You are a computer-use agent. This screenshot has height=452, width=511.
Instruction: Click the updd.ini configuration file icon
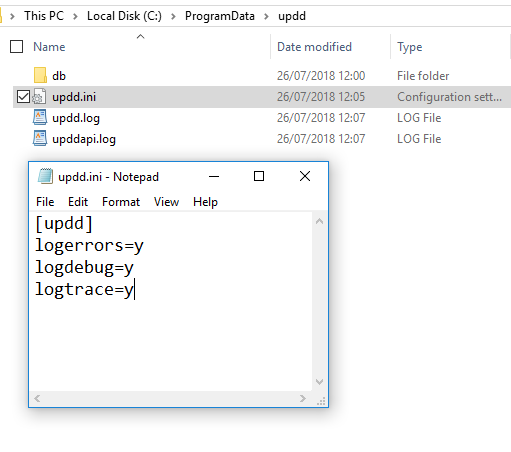pos(39,97)
